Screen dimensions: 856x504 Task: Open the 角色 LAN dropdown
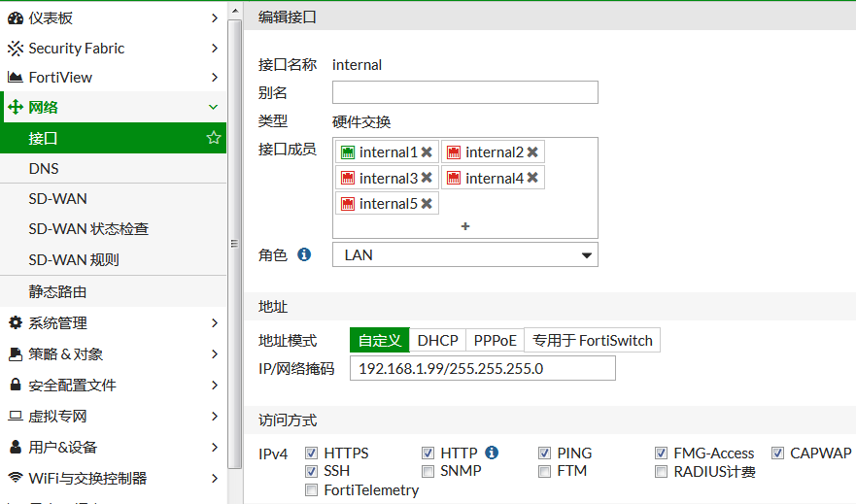pos(465,254)
